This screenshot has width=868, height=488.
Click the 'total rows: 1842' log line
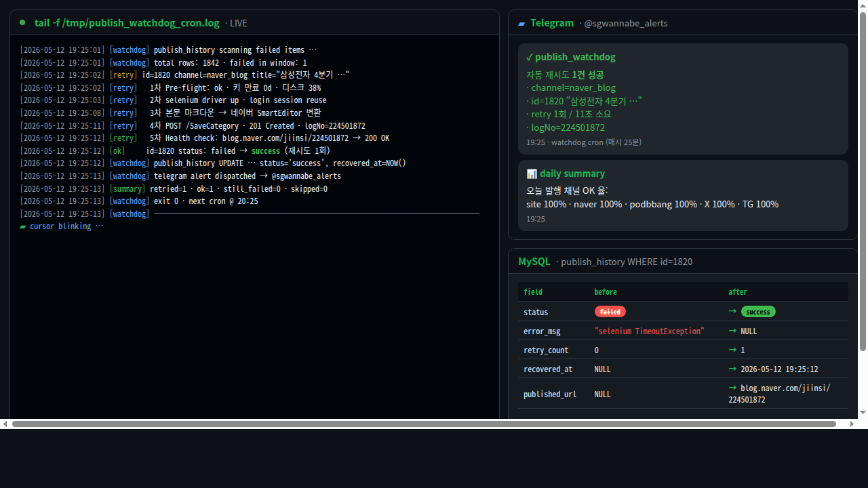(163, 63)
